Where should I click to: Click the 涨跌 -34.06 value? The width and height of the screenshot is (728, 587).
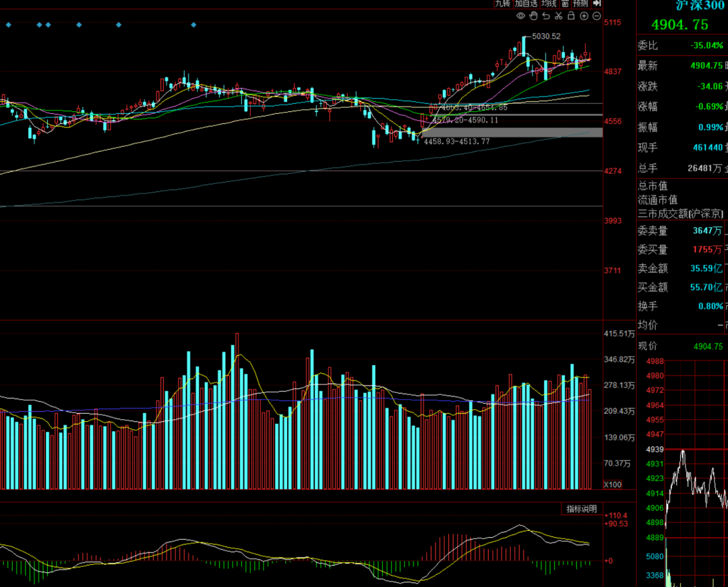pos(710,86)
